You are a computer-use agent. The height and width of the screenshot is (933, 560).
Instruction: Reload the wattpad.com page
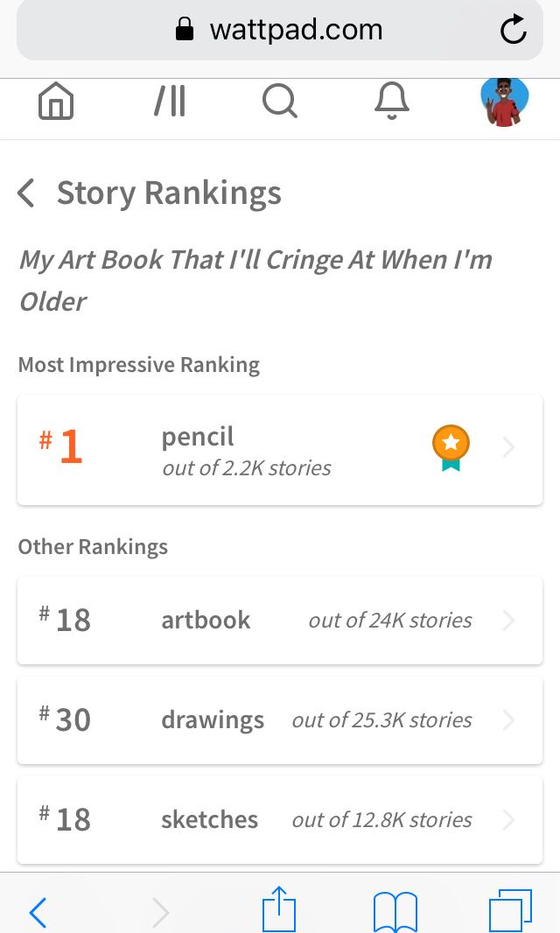pyautogui.click(x=514, y=31)
